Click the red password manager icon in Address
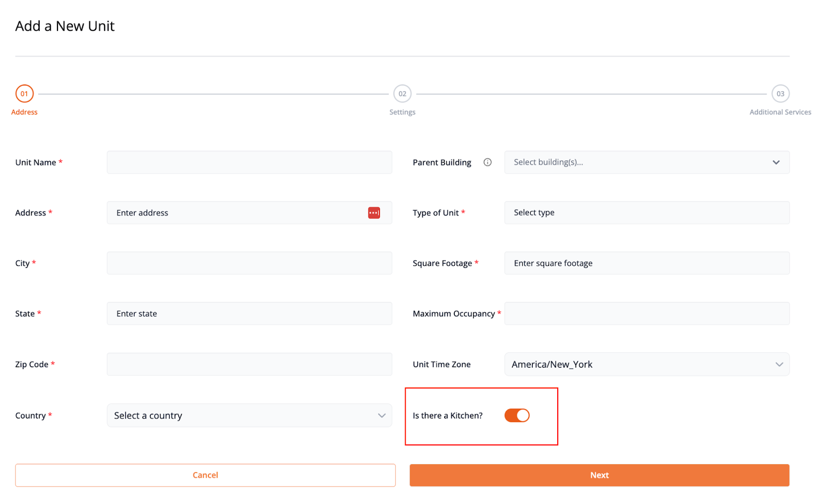The height and width of the screenshot is (504, 815). (374, 213)
